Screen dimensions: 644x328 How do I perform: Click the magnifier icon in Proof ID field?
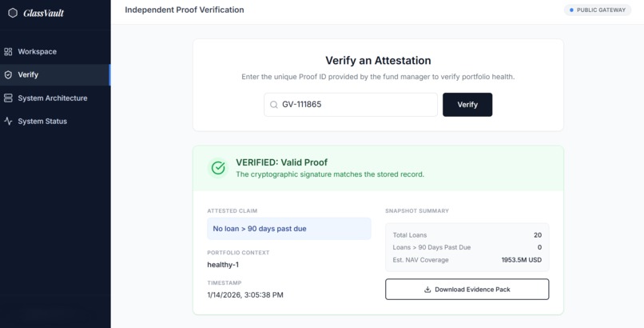274,105
